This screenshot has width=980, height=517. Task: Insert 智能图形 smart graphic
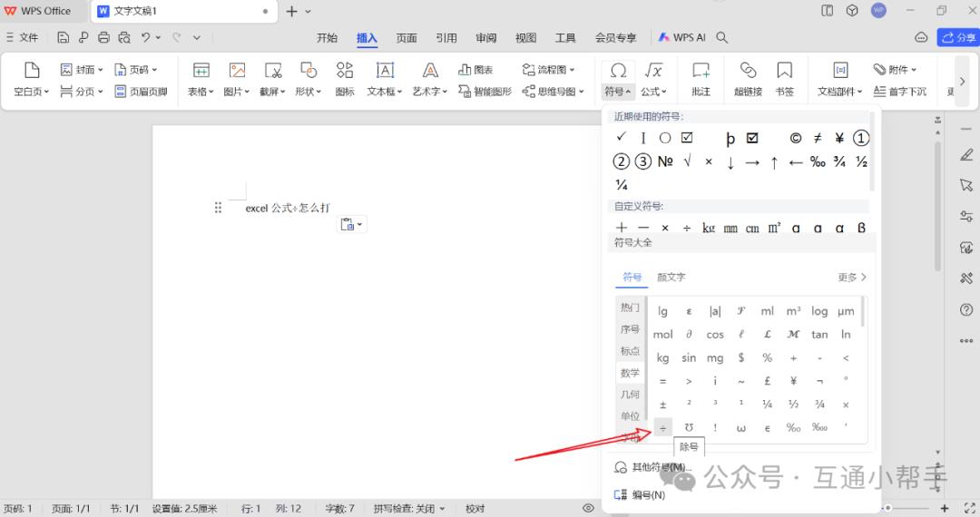click(485, 92)
